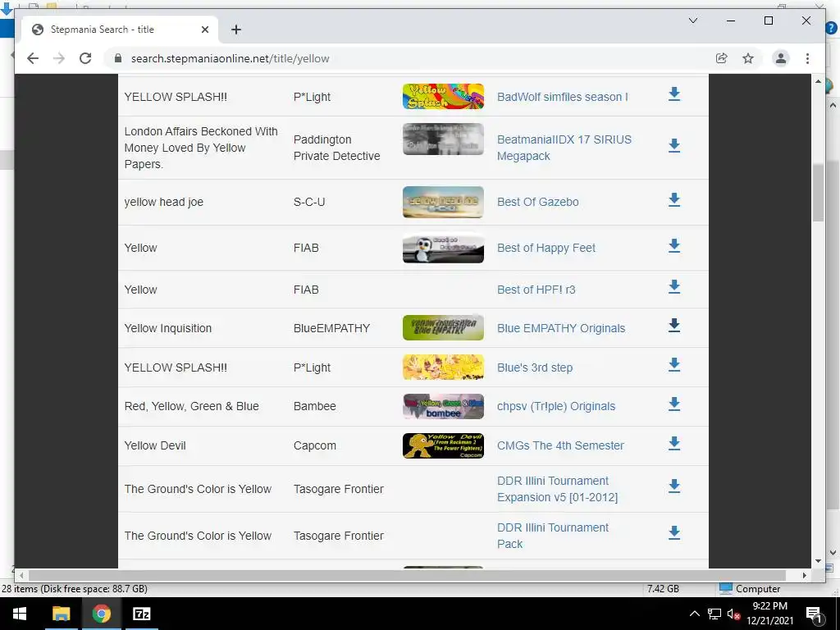840x630 pixels.
Task: Click the Yellow Devil banner thumbnail
Action: tap(443, 445)
